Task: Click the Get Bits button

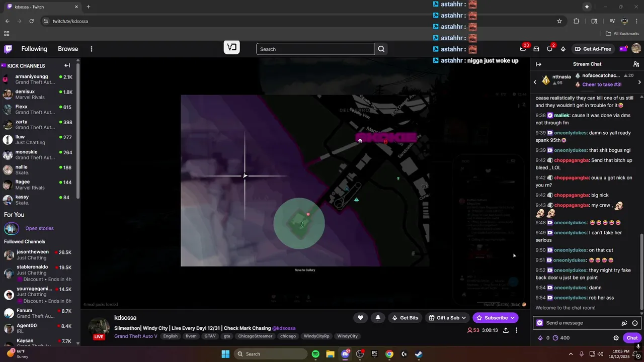Action: click(405, 318)
